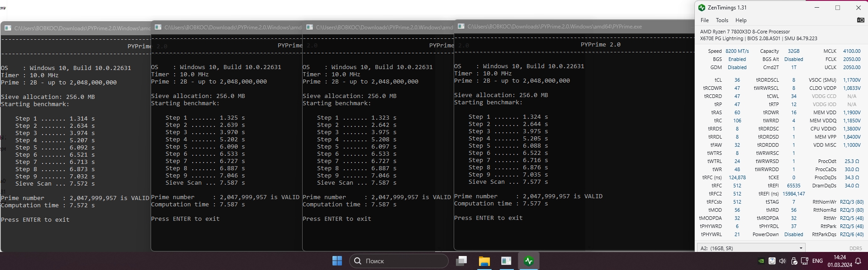868x270 pixels.
Task: Open the clock showing 14:24 01.03.2024
Action: pyautogui.click(x=840, y=261)
